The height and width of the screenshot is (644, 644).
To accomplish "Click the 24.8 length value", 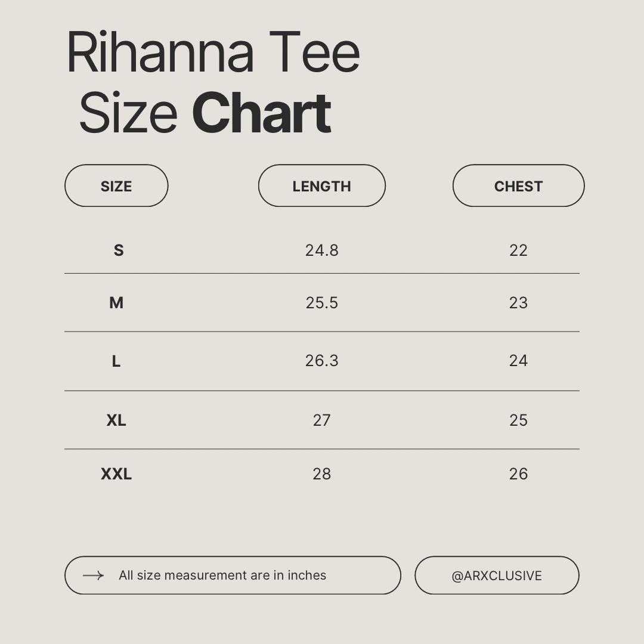I will (321, 250).
